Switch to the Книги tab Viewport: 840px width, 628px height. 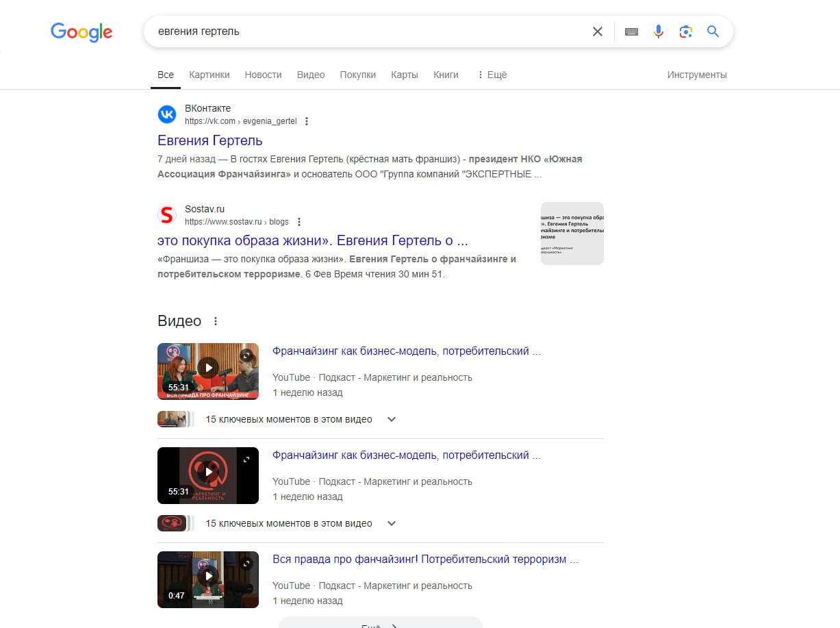(446, 75)
